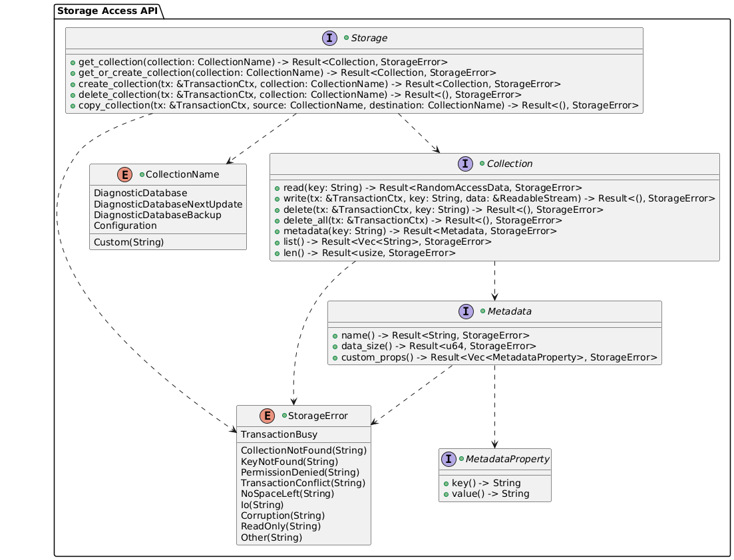Viewport: 734px width, 560px height.
Task: Click the get_or_create_collection method line
Action: [x=287, y=72]
